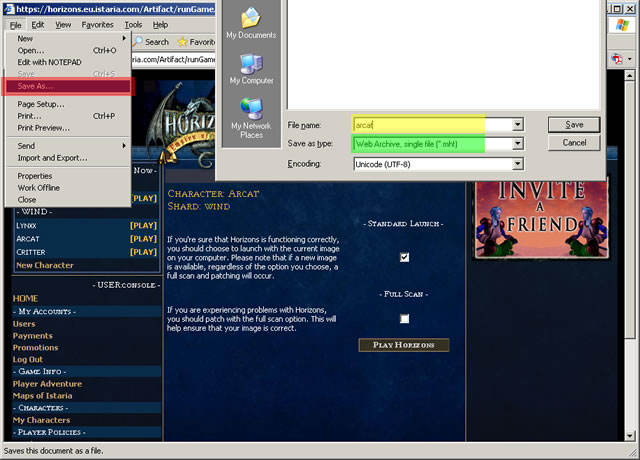Click the Search magnifier toolbar icon

tap(138, 42)
